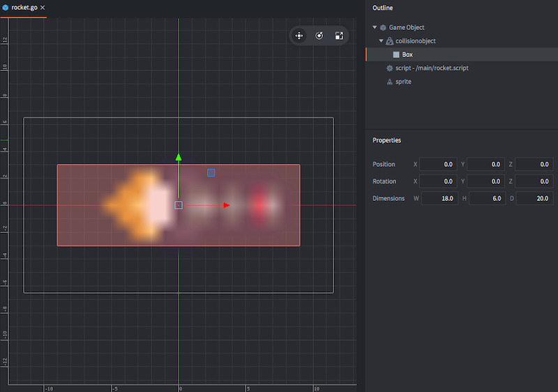Click the script gear icon in Outline
This screenshot has width=558, height=392.
click(x=390, y=68)
